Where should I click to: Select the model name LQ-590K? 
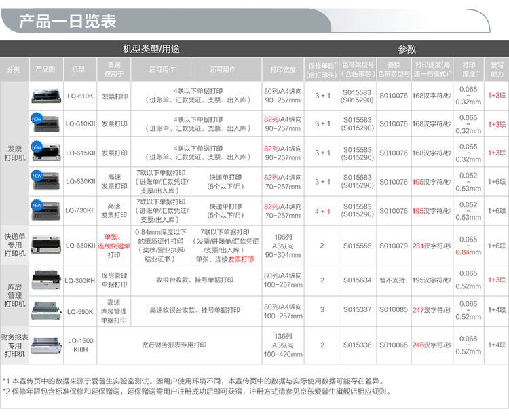pyautogui.click(x=80, y=312)
